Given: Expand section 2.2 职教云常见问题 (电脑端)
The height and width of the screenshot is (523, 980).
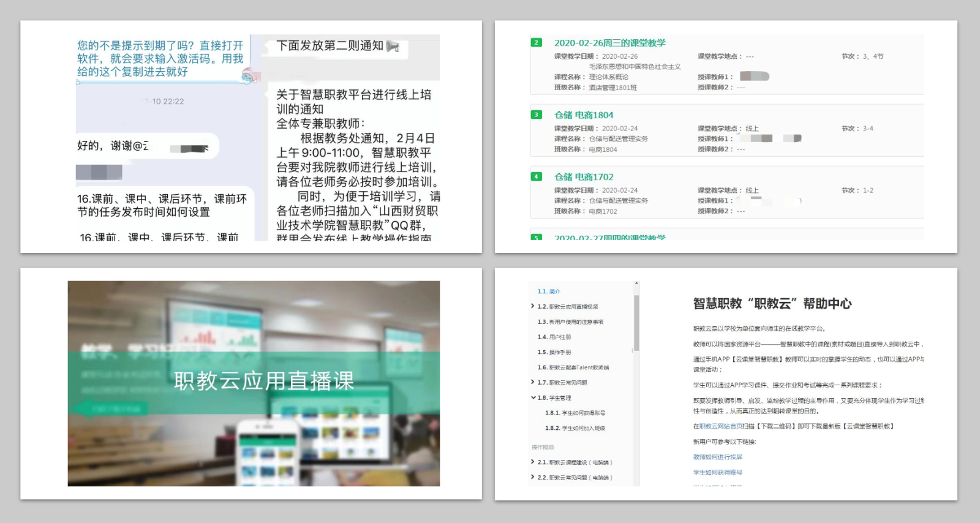Looking at the screenshot, I should pyautogui.click(x=533, y=477).
